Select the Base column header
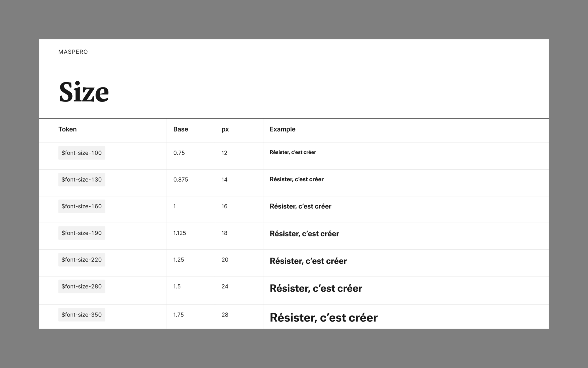Image resolution: width=588 pixels, height=368 pixels. 180,129
